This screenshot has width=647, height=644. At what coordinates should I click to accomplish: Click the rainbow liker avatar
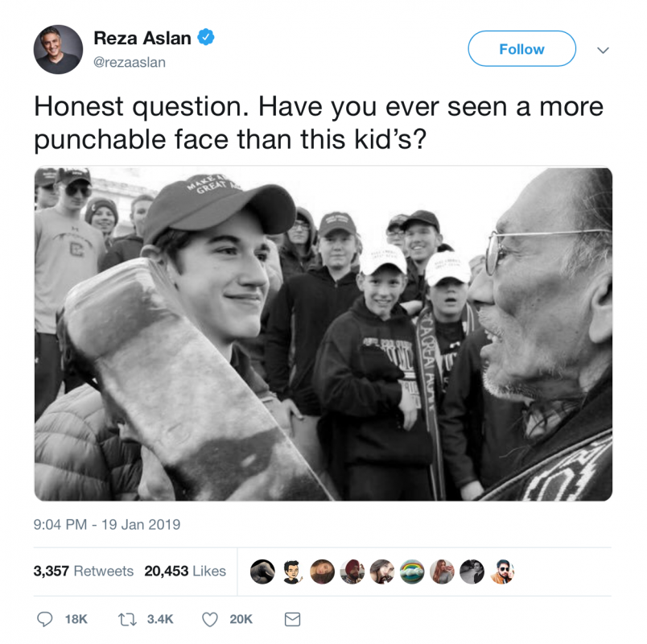click(x=412, y=572)
